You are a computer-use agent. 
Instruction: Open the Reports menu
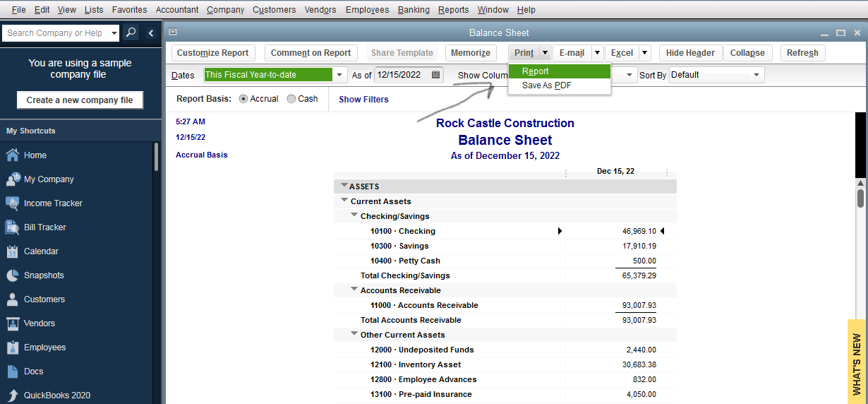point(453,10)
